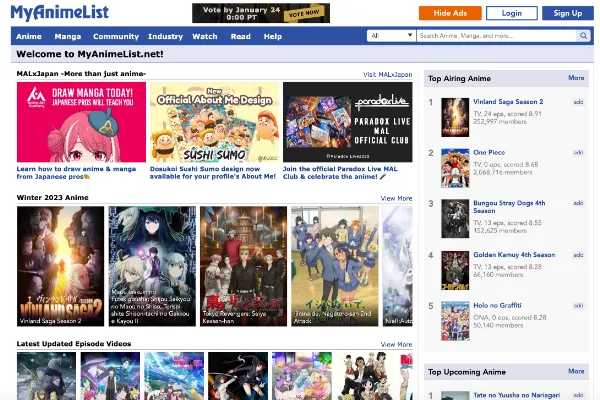This screenshot has width=600, height=400.
Task: Open the Watch menu
Action: pos(205,36)
